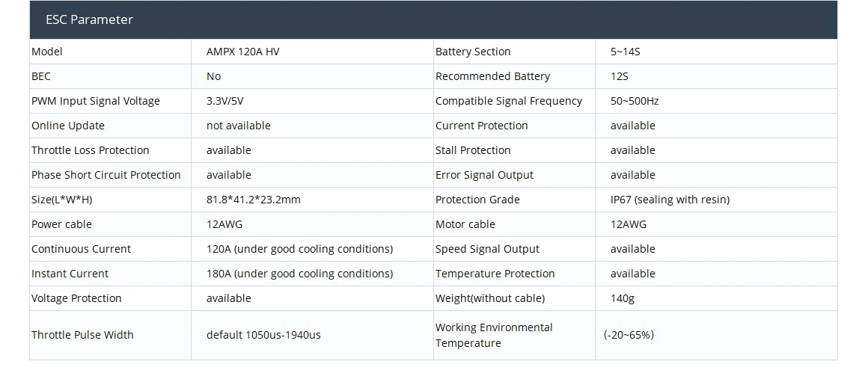Click the PWM Input Signal Voltage label
This screenshot has width=868, height=385.
96,101
